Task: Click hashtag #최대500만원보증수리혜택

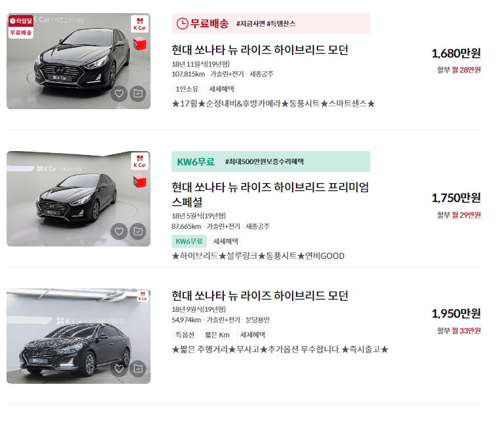Action: 264,161
